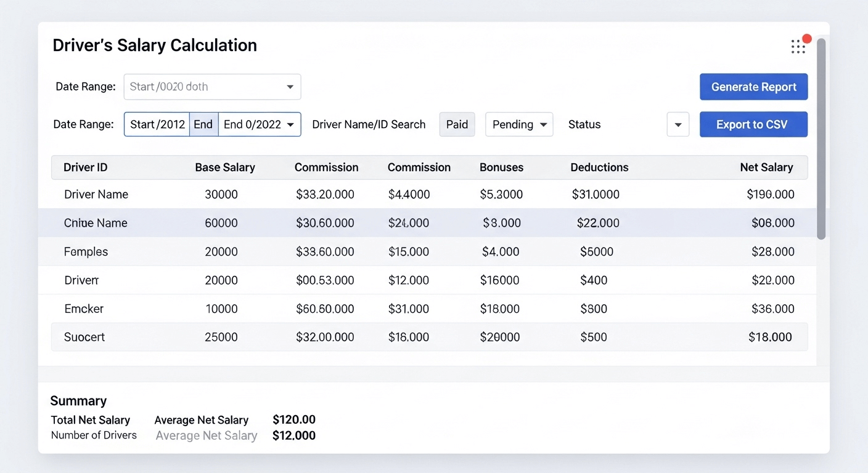Click the Generate Report button
The height and width of the screenshot is (473, 868).
pos(753,87)
